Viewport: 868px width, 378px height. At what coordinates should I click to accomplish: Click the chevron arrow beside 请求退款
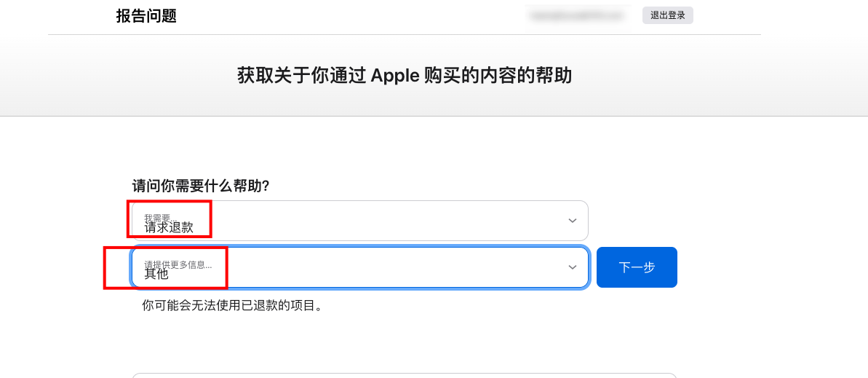[572, 221]
